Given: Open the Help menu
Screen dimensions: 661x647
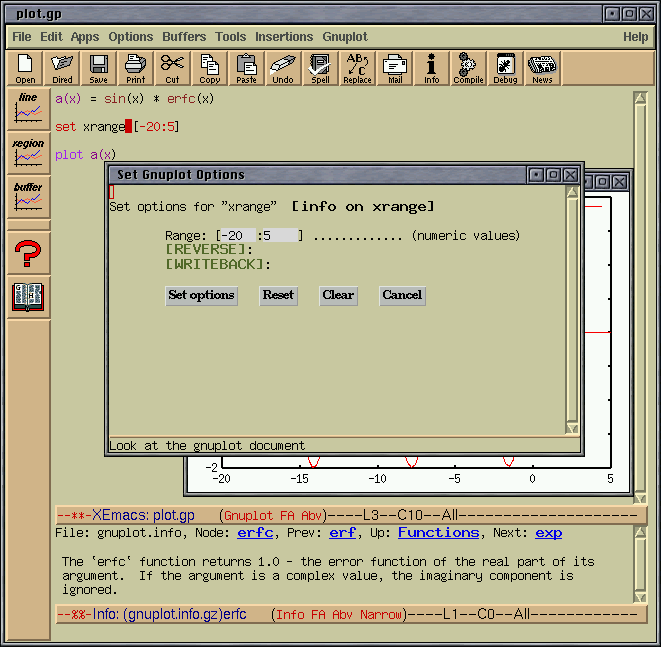Looking at the screenshot, I should tap(636, 37).
